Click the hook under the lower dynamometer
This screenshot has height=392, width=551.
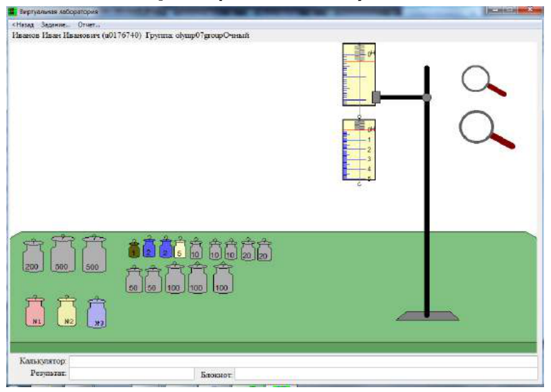(x=359, y=183)
